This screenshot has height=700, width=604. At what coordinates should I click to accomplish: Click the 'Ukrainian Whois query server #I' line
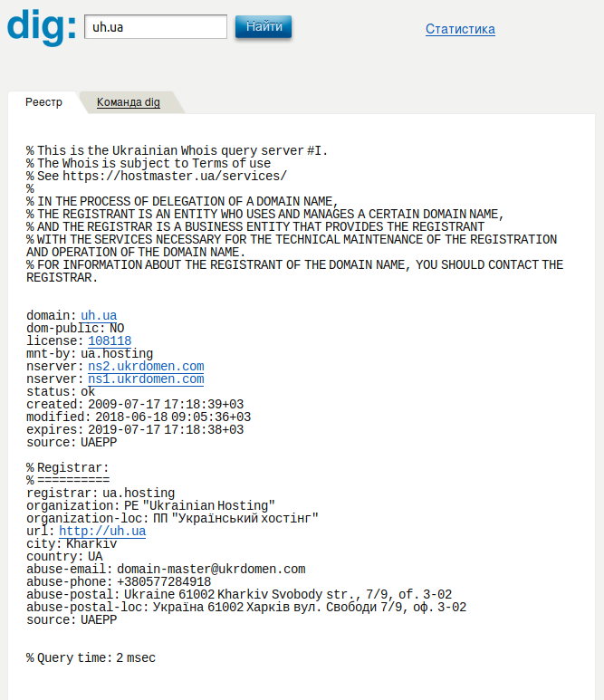[177, 151]
